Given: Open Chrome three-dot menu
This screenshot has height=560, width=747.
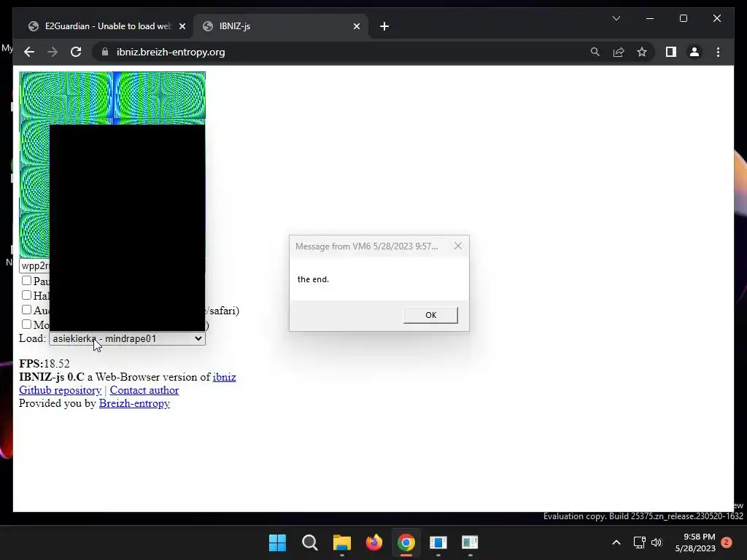Looking at the screenshot, I should (718, 52).
